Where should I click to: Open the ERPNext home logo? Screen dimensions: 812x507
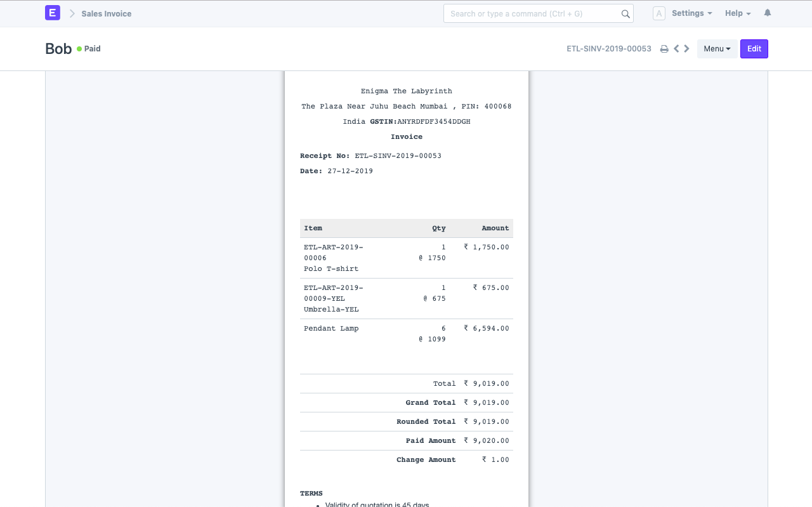pyautogui.click(x=53, y=13)
